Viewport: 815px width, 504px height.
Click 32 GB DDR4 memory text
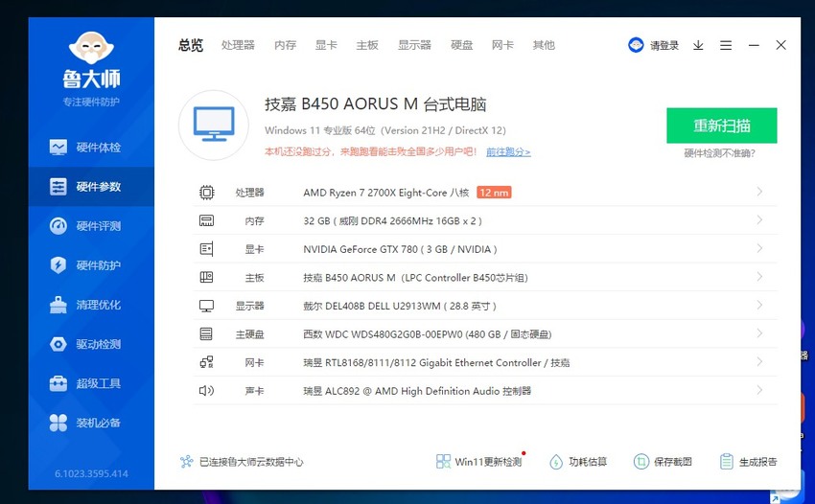pos(392,220)
